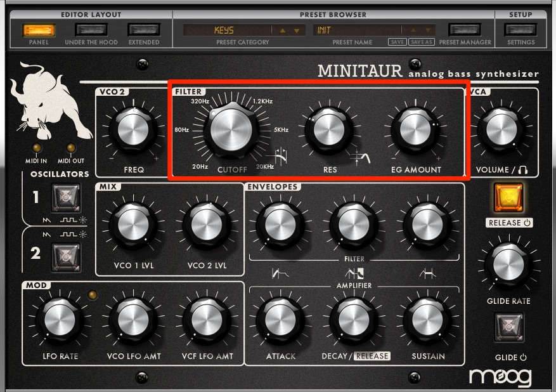The image size is (556, 392).
Task: Click the sustain level icon between envelopes
Action: tap(428, 273)
